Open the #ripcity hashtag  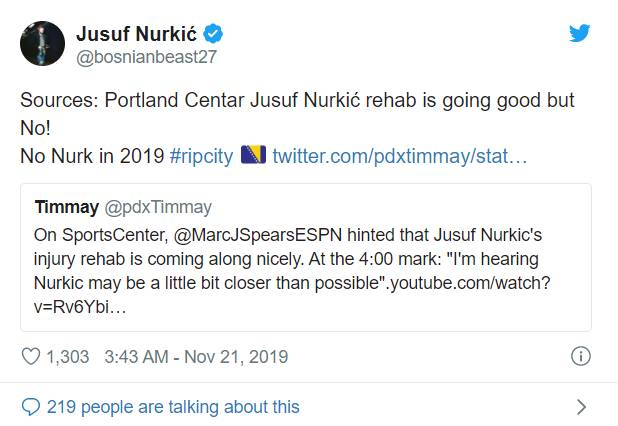(x=202, y=156)
